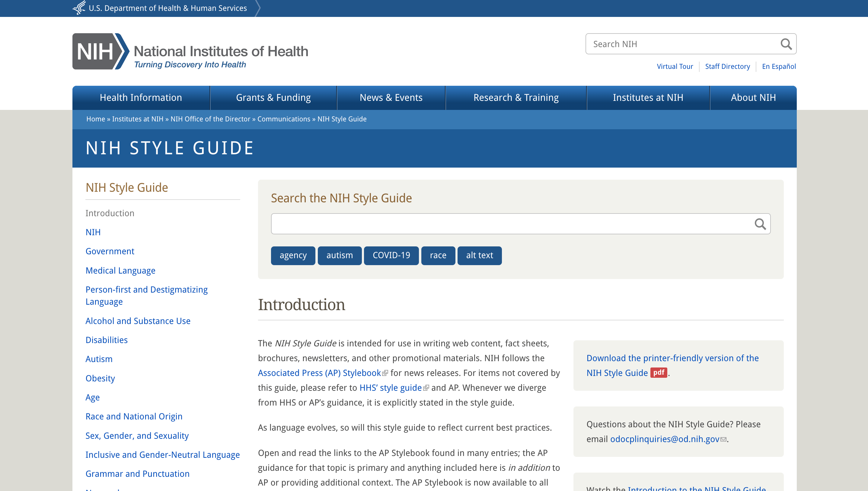Image resolution: width=868 pixels, height=491 pixels.
Task: Click the pdf badge icon
Action: tap(659, 373)
